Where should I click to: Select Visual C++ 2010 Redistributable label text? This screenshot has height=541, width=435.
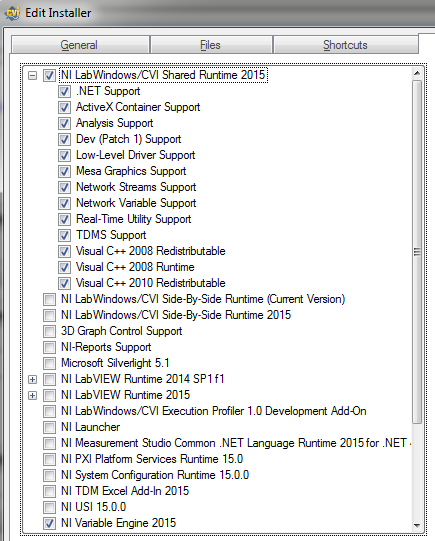[151, 283]
